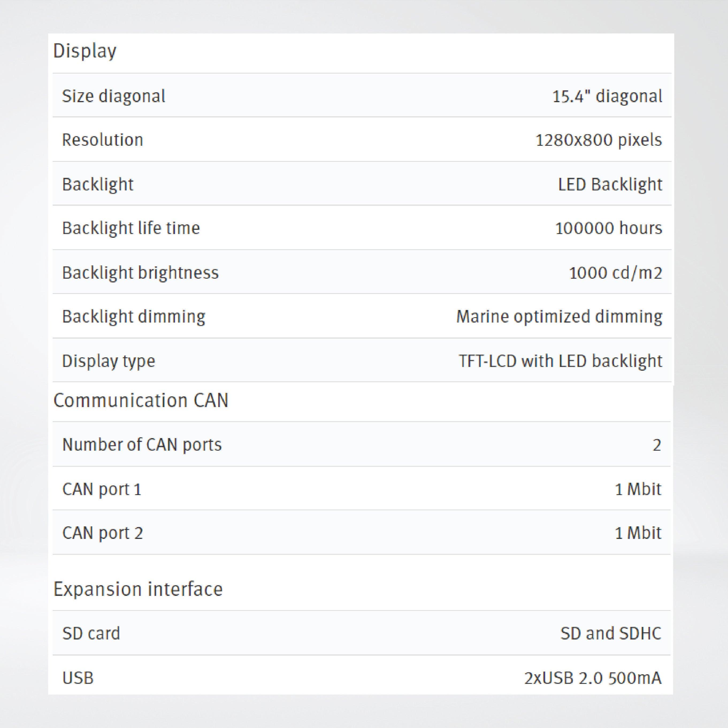This screenshot has height=728, width=728.
Task: Click the 2xUSB 2.0 500mA value
Action: [x=593, y=677]
